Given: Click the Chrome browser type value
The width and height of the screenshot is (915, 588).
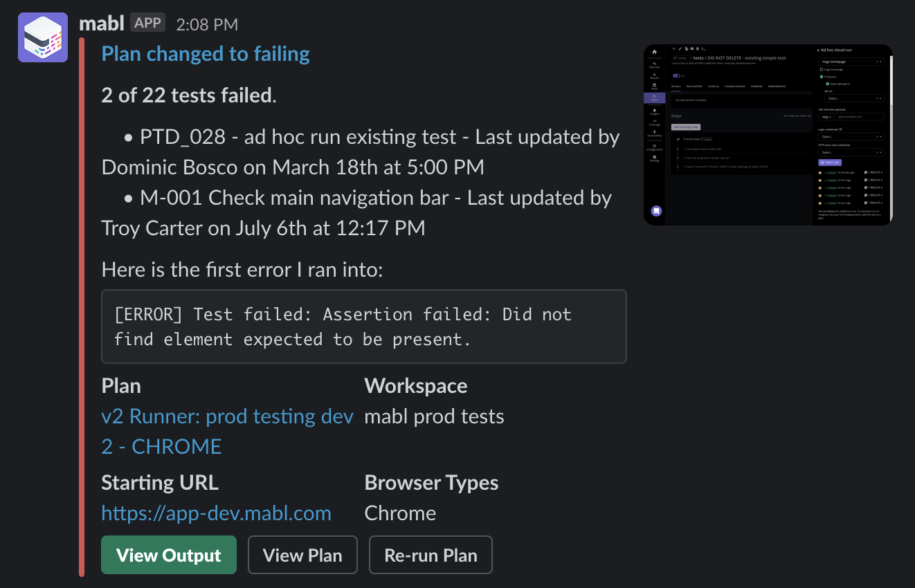Looking at the screenshot, I should tap(400, 513).
